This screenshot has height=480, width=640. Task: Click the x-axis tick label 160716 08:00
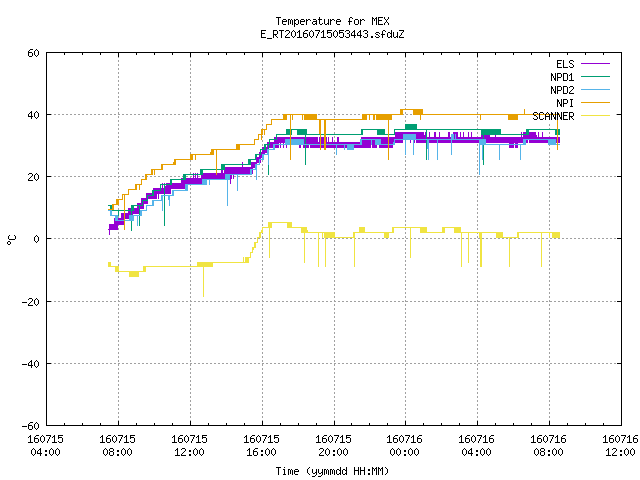pos(549,446)
